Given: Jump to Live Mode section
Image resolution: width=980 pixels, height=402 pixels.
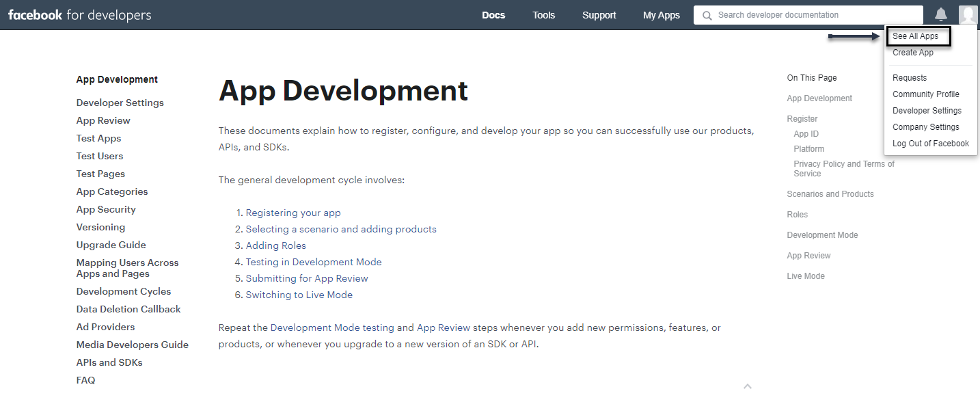Looking at the screenshot, I should tap(806, 276).
